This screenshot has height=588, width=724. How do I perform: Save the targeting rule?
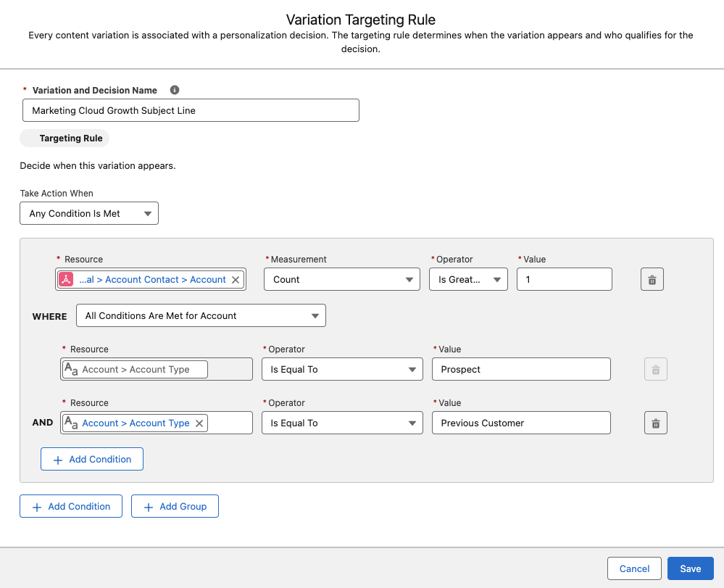[690, 568]
